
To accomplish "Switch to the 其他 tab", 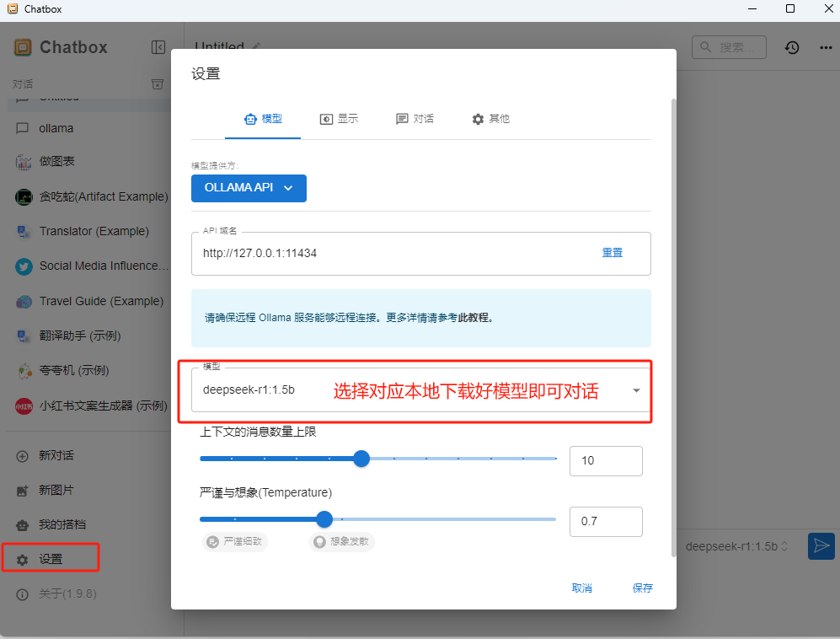I will [490, 119].
